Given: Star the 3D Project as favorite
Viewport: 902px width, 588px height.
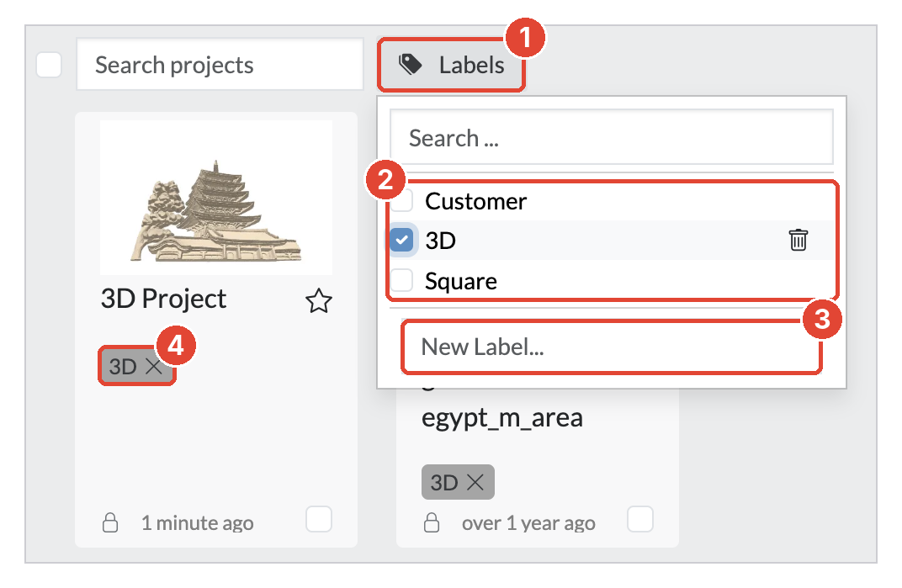Looking at the screenshot, I should click(x=319, y=301).
